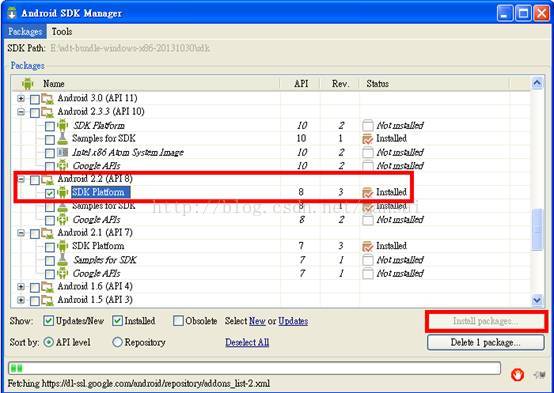Screen dimensions: 554x393
Task: Click the folder icon beside Android 1.5 (API 3)
Action: (x=47, y=300)
